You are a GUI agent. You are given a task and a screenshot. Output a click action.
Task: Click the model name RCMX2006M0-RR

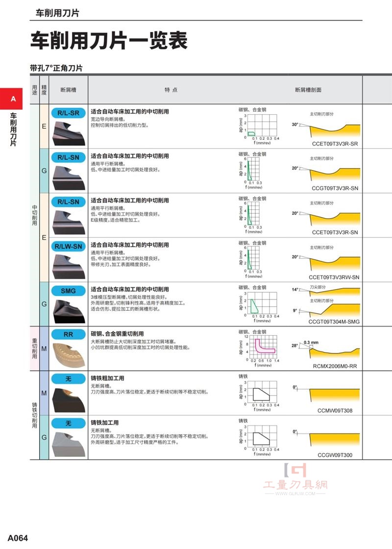(335, 366)
